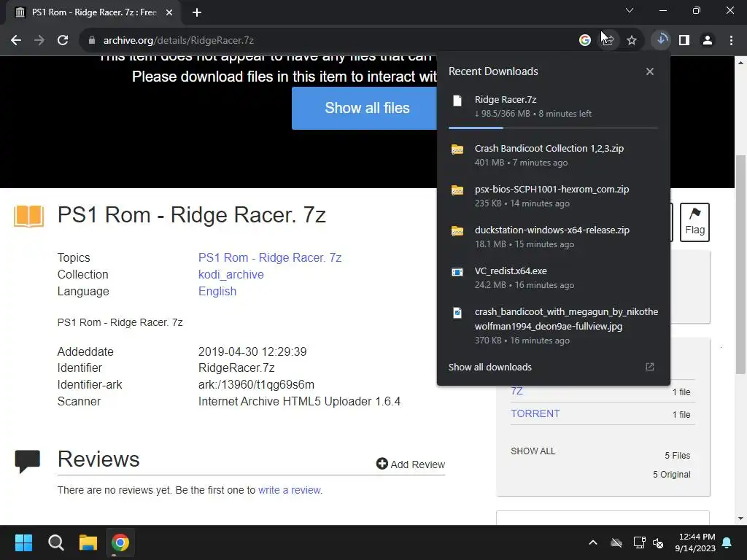
Task: Open the Windows Start menu
Action: (x=23, y=542)
